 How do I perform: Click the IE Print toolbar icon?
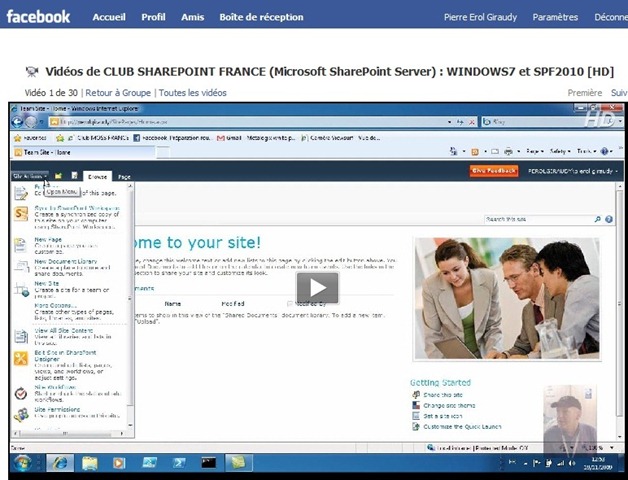[509, 151]
